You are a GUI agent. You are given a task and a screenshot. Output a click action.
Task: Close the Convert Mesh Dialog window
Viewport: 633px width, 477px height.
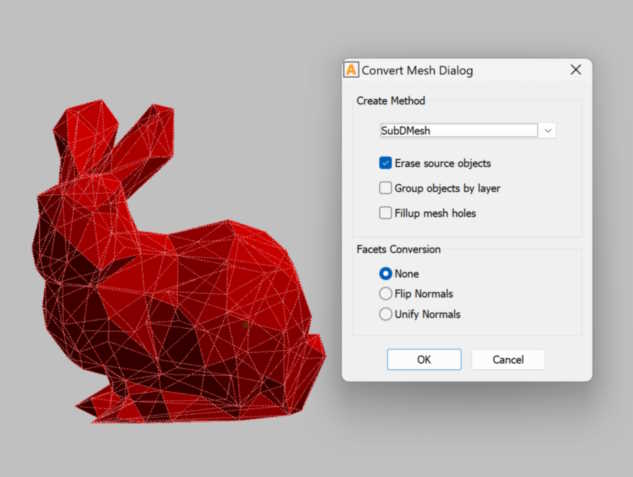576,70
